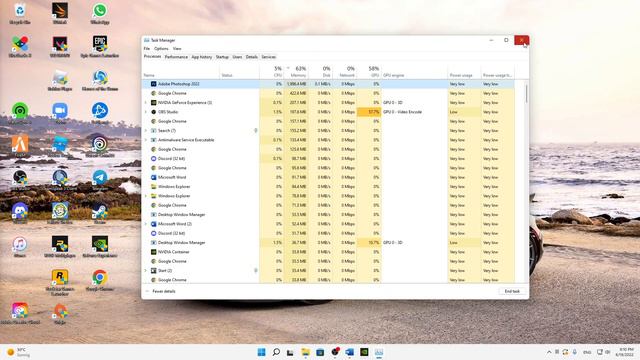Open the Epic Games Launcher desktop shortcut
The image size is (640, 360).
(x=100, y=47)
